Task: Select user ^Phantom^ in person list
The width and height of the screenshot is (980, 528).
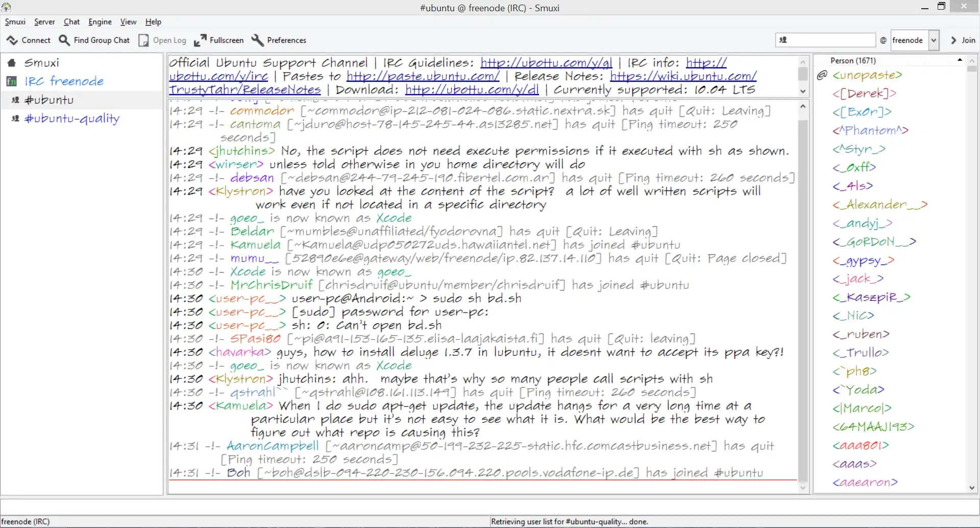Action: point(870,131)
